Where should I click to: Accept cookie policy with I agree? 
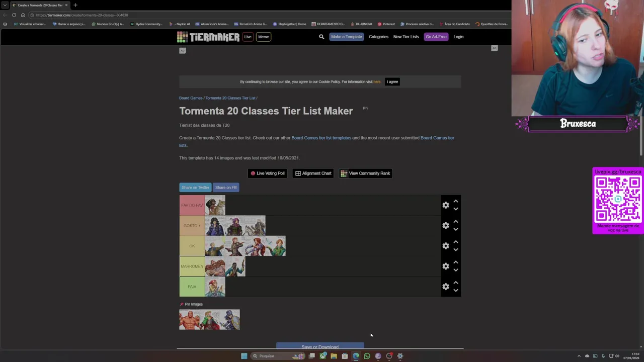392,81
